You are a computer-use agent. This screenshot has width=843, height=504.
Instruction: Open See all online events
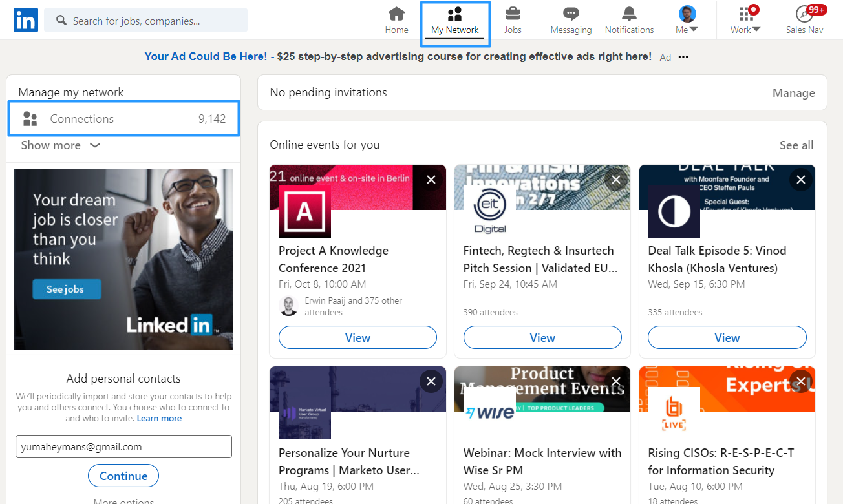point(796,145)
